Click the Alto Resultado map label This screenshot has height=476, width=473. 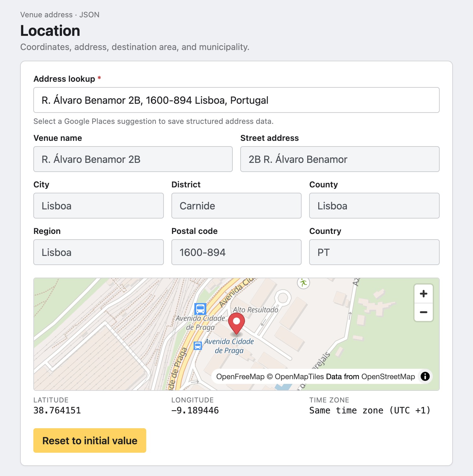[x=255, y=310]
